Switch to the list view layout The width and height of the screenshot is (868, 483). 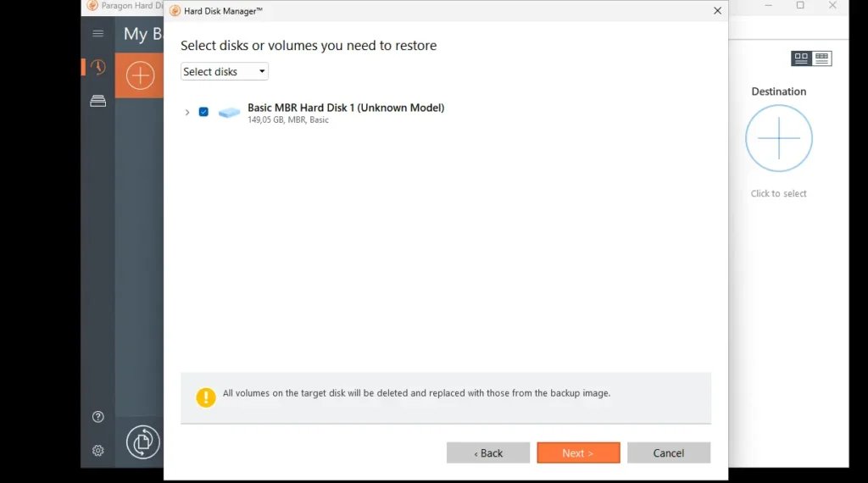tap(821, 58)
